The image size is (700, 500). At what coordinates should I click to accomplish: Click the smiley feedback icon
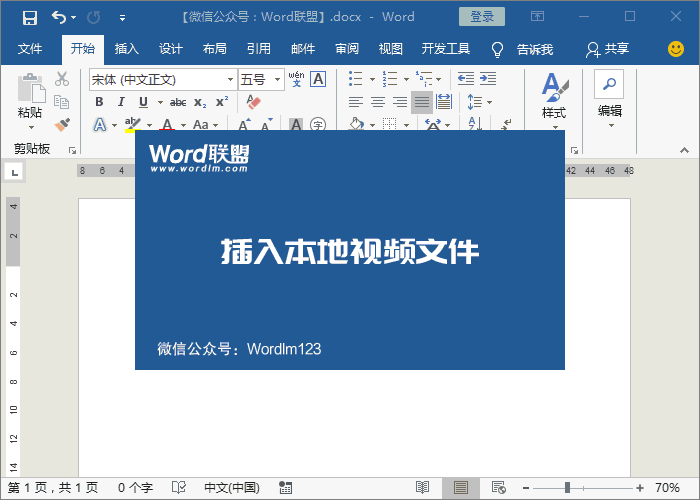point(676,49)
